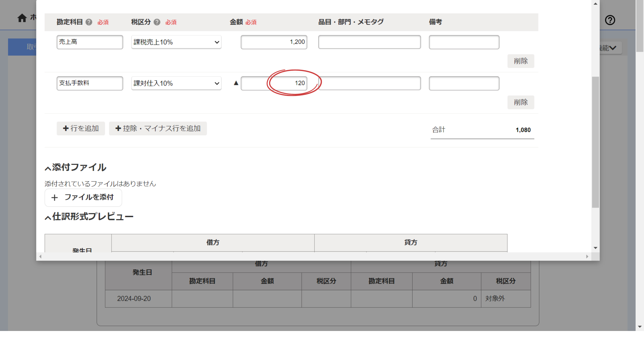Viewport: 644px width, 362px height.
Task: Click the plus icon on ファイルを添付
Action: point(55,198)
